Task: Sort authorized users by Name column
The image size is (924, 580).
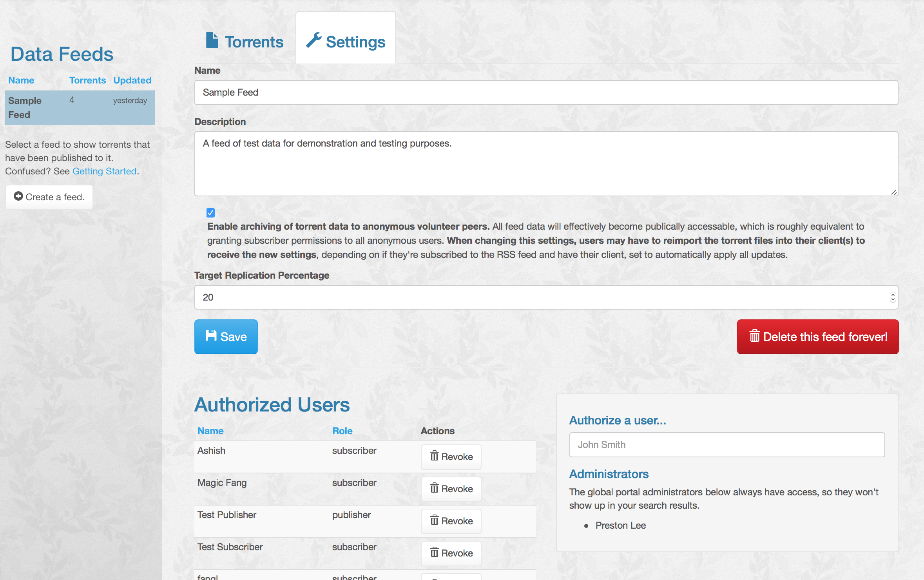Action: point(210,431)
